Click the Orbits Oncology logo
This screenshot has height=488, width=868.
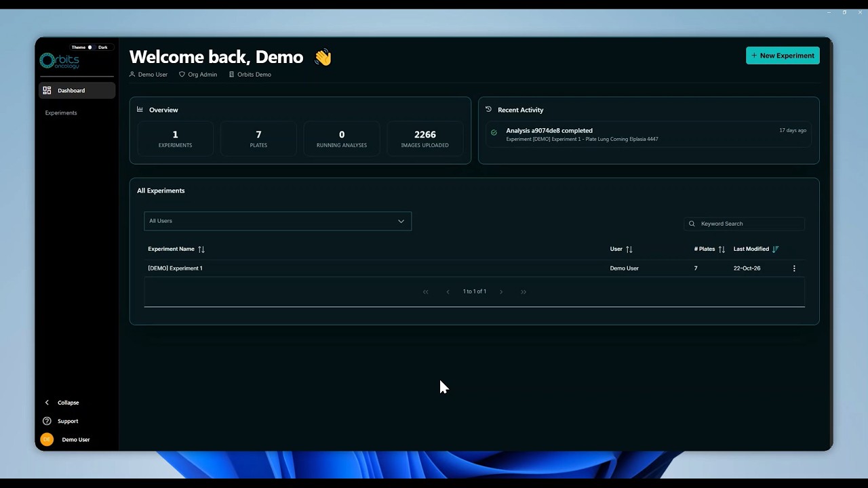[x=60, y=61]
